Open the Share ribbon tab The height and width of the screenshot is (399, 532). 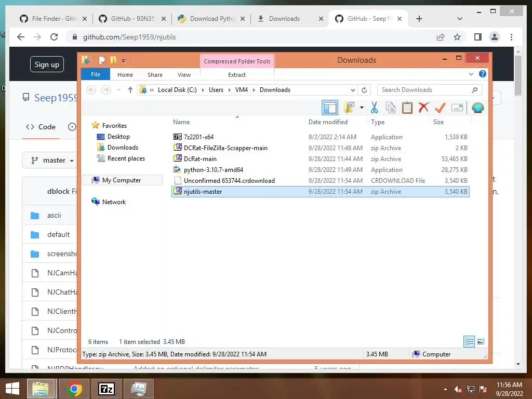155,75
